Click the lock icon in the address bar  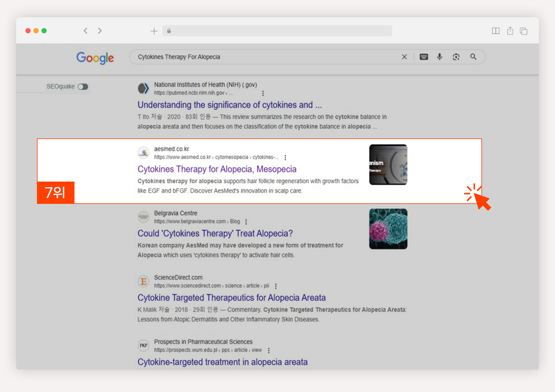tap(169, 31)
